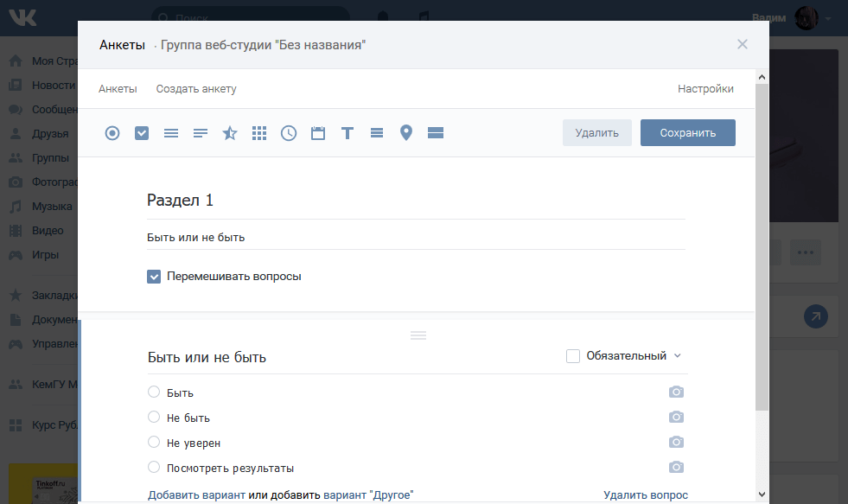This screenshot has height=504, width=848.
Task: Select the radio button question type icon
Action: (x=112, y=133)
